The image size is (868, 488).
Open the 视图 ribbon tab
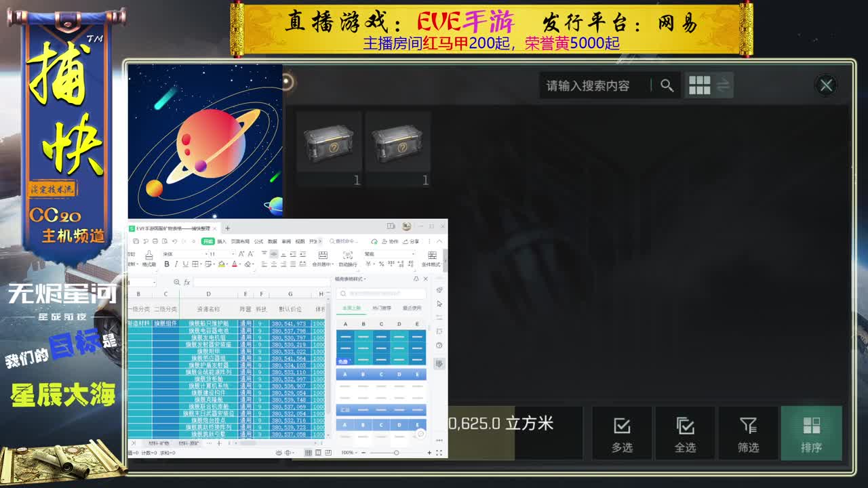(x=300, y=241)
